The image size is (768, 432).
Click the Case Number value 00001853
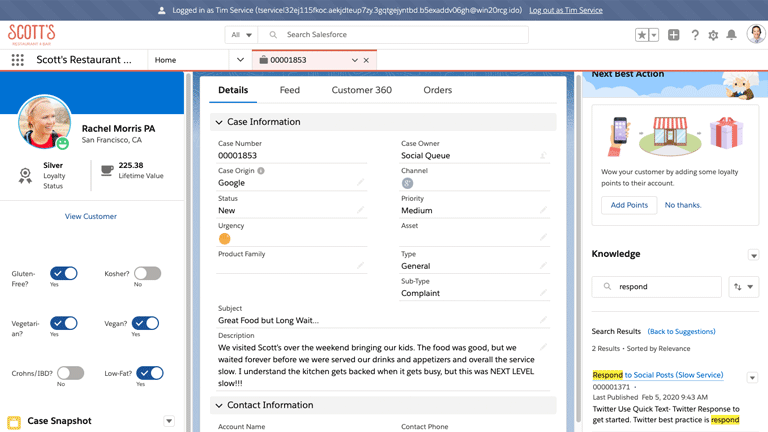[x=237, y=155]
